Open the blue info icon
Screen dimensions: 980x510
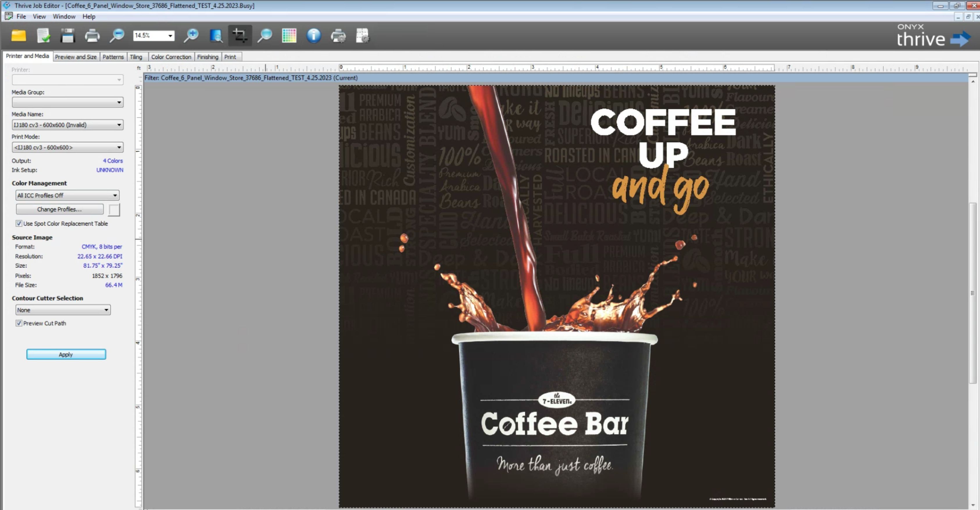coord(314,36)
